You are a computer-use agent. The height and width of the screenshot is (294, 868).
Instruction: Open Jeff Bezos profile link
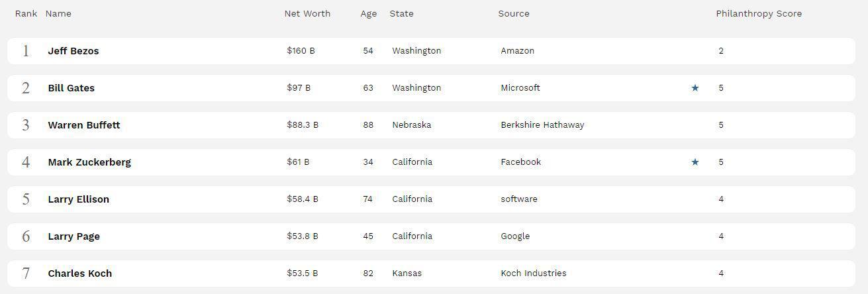[73, 51]
